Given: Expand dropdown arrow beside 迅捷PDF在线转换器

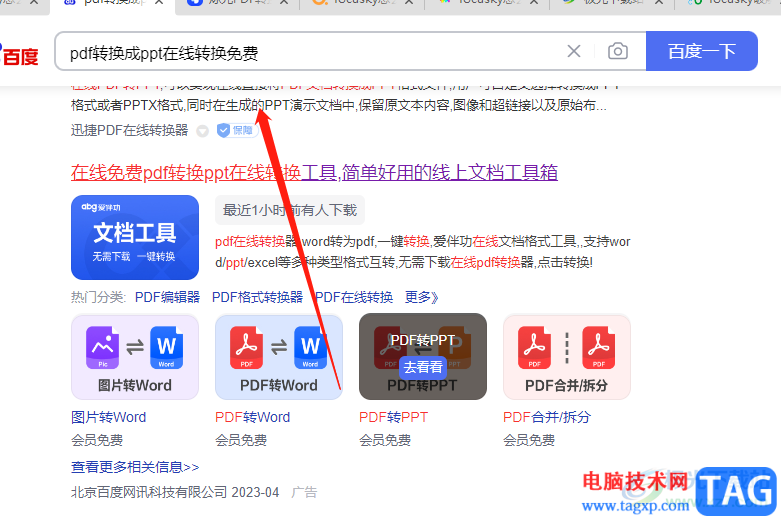Looking at the screenshot, I should [202, 131].
